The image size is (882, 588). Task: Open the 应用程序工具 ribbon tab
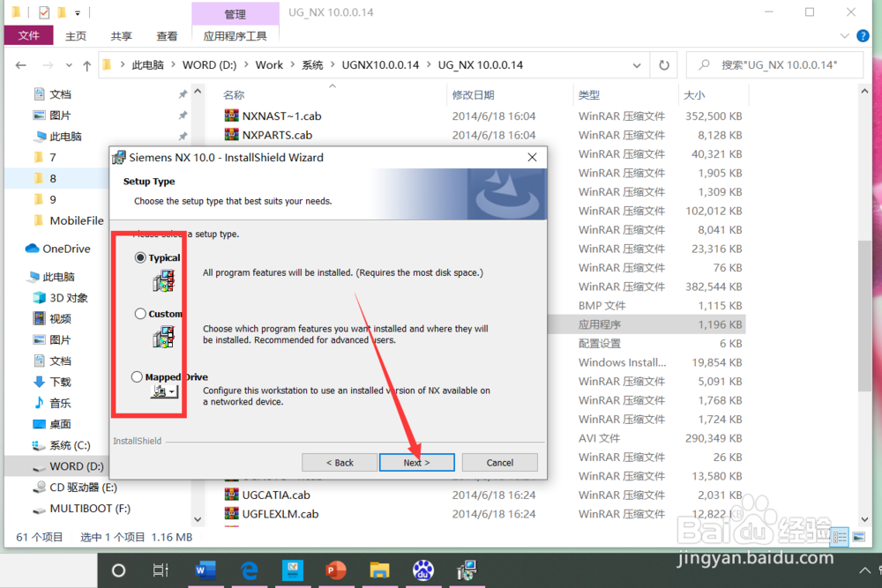click(235, 36)
